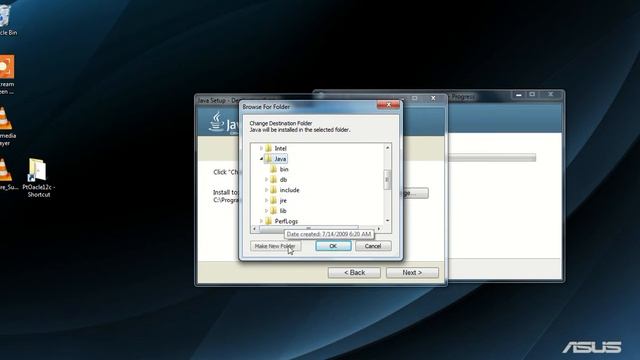The height and width of the screenshot is (360, 640).
Task: Click the horizontal scroll left arrow
Action: 255,229
